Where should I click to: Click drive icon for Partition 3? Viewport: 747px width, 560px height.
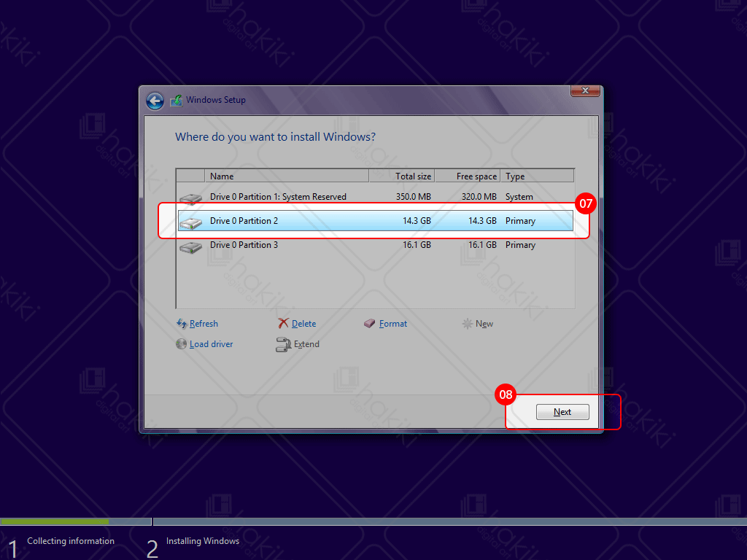191,247
